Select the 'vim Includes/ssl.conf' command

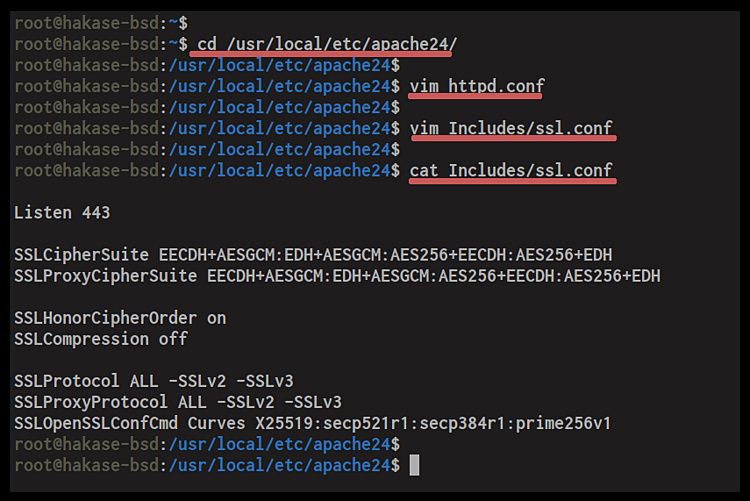point(511,128)
